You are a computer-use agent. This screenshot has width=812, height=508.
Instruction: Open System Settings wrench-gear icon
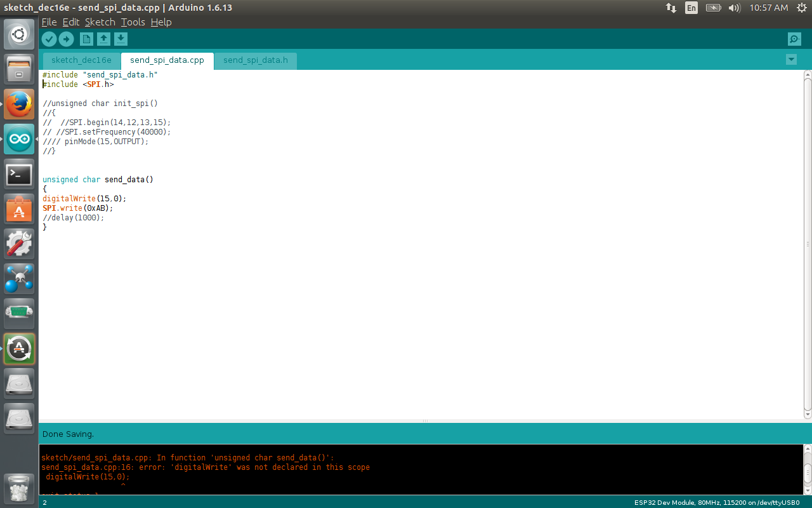pos(19,244)
